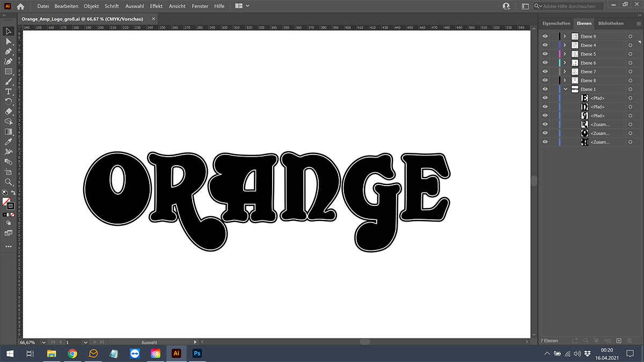Select the Artboard tool
This screenshot has width=644, height=362.
(9, 172)
